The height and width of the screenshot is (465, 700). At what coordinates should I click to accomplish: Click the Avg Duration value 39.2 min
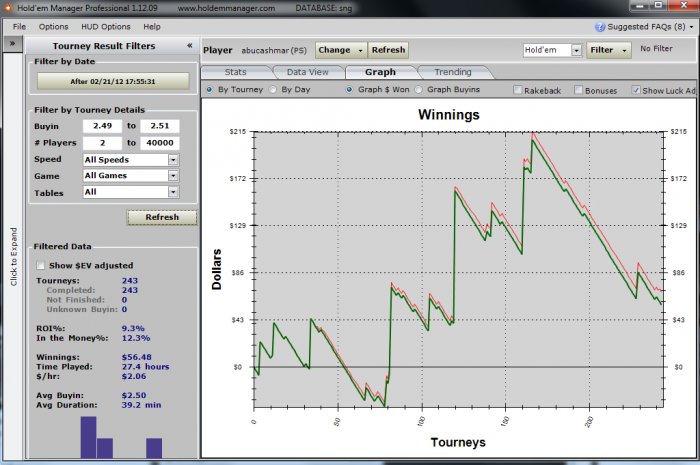142,405
